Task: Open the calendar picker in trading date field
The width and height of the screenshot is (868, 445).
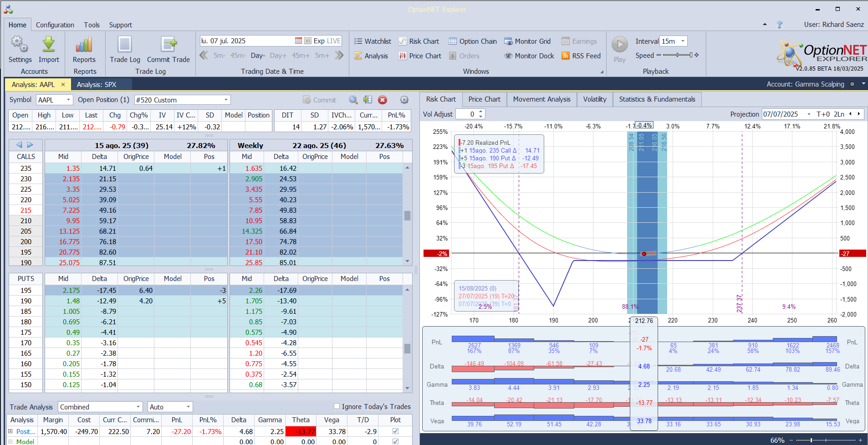Action: click(298, 41)
